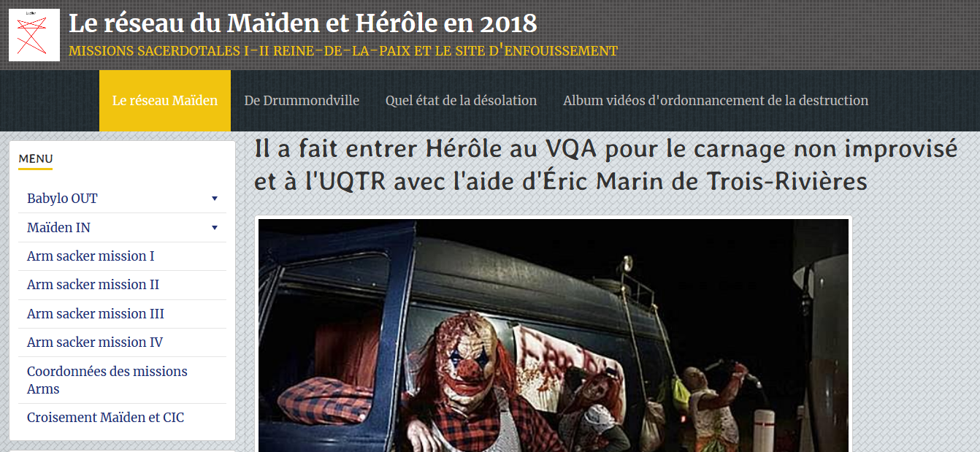Click the MENU sidebar heading
The height and width of the screenshot is (452, 980).
(36, 158)
